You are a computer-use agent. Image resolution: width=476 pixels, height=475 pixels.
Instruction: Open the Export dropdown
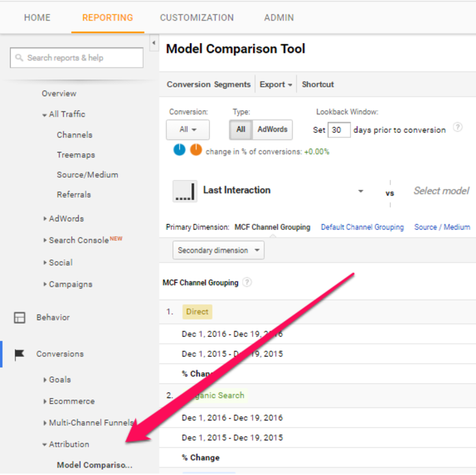click(x=276, y=84)
